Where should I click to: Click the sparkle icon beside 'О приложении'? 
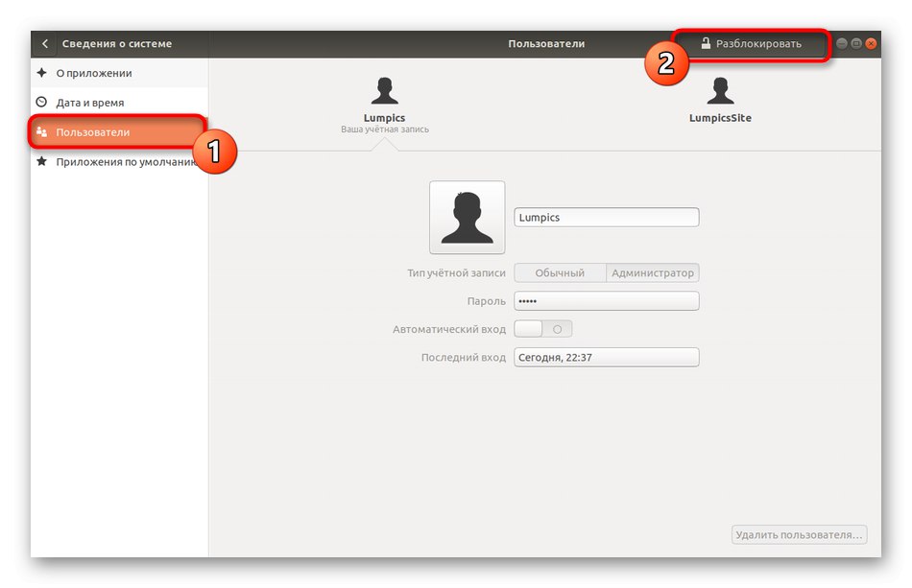click(x=41, y=73)
